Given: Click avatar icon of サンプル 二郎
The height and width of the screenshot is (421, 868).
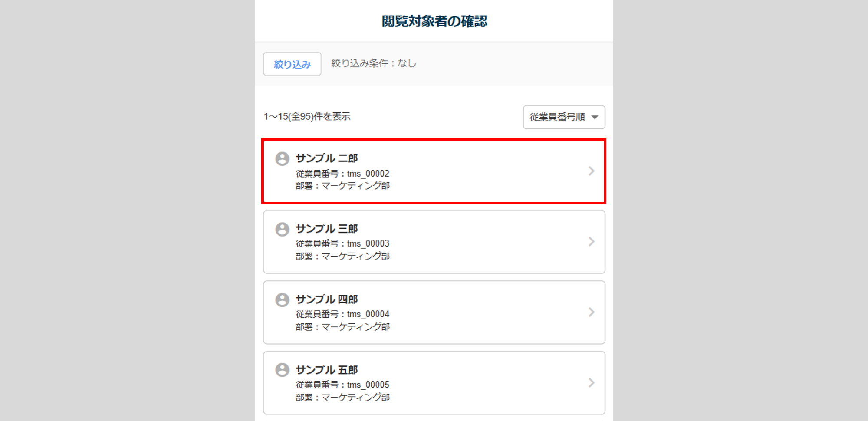Looking at the screenshot, I should click(282, 159).
